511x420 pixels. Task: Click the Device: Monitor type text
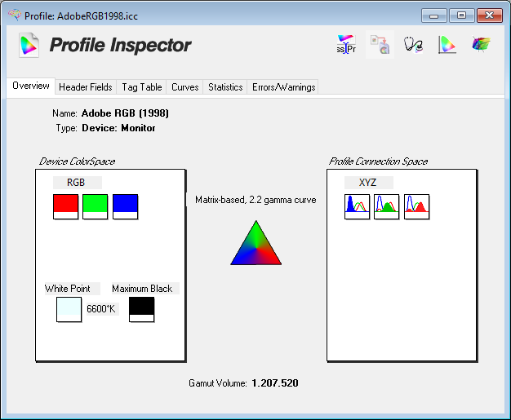pos(118,128)
